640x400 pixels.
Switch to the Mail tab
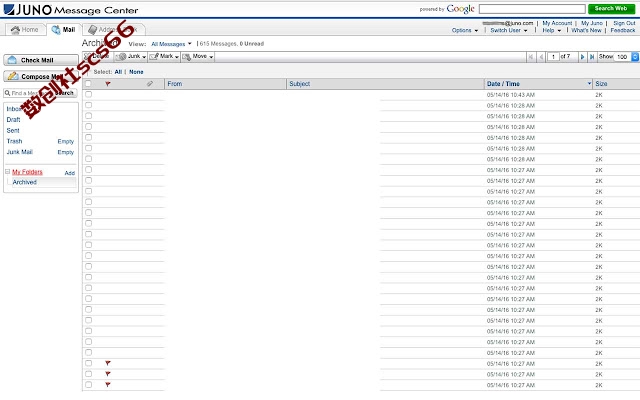64,29
